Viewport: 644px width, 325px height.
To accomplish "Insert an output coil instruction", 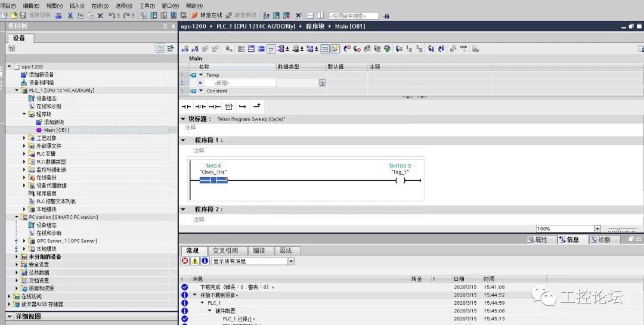I will pyautogui.click(x=215, y=107).
